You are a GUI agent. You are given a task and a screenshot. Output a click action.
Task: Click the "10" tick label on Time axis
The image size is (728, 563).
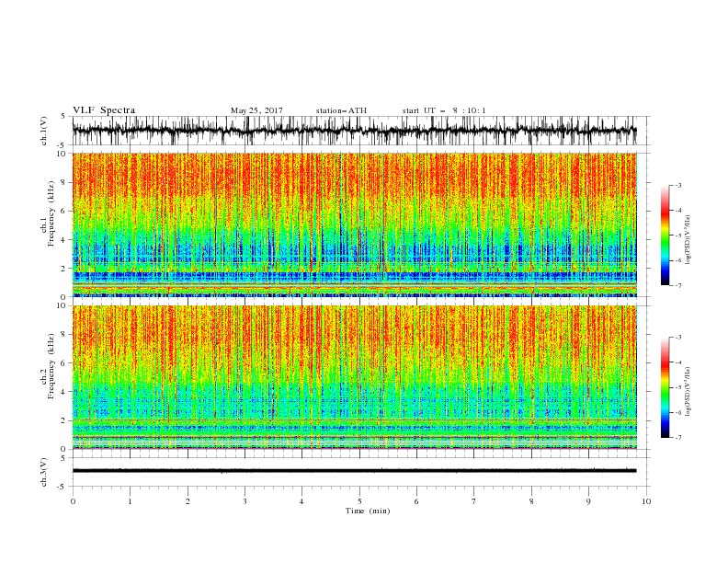click(646, 501)
